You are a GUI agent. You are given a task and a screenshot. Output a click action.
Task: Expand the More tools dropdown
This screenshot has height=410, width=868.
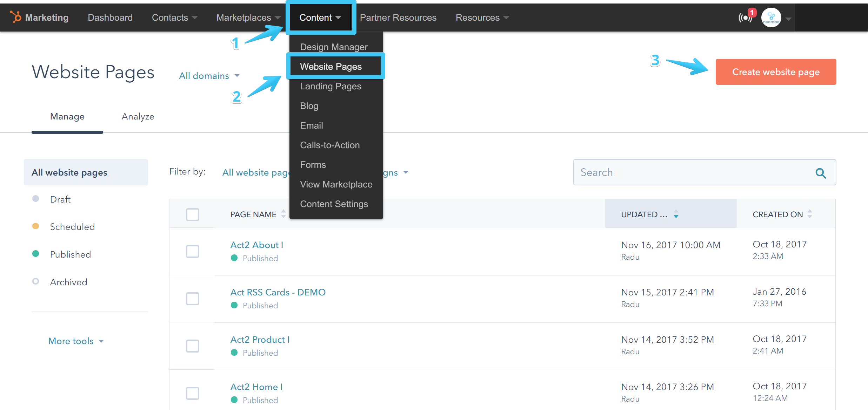point(76,341)
